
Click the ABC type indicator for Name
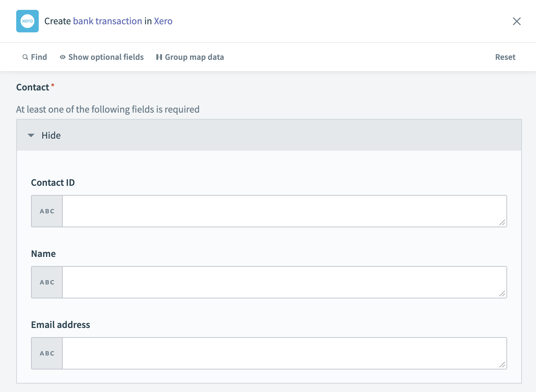tap(46, 282)
